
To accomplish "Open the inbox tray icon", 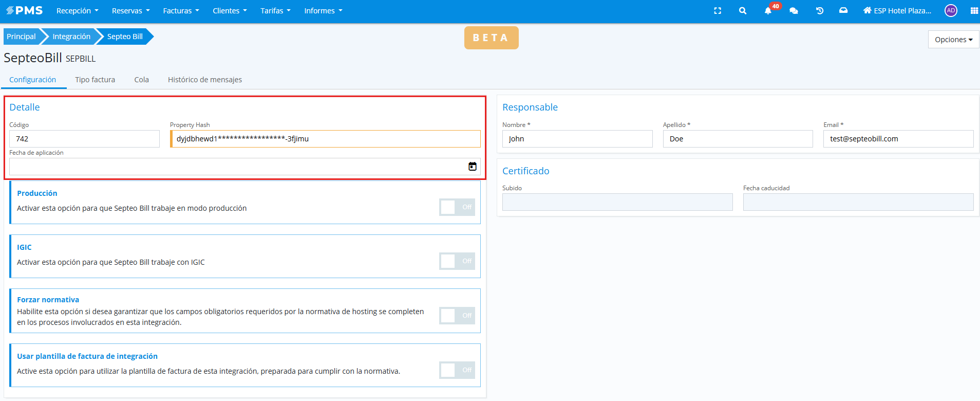I will coord(843,11).
